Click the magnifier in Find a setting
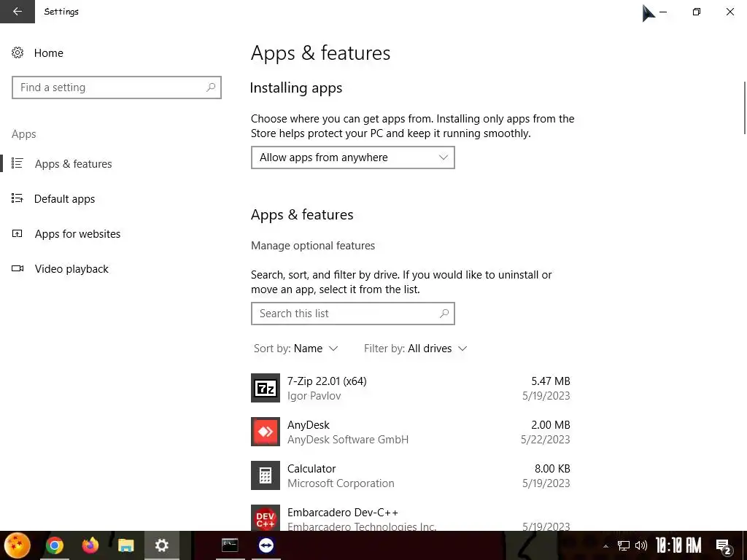This screenshot has height=560, width=747. click(211, 87)
